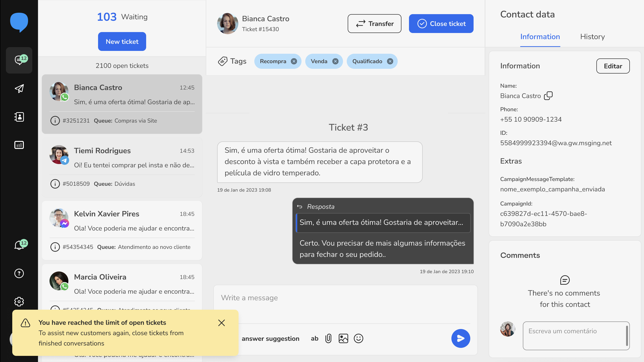Open the settings gear icon
Image resolution: width=644 pixels, height=362 pixels.
coord(19,301)
